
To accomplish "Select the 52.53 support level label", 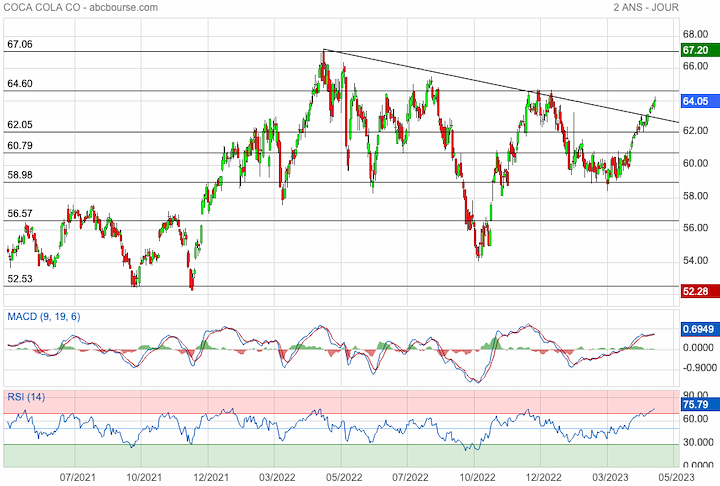I will coord(20,279).
